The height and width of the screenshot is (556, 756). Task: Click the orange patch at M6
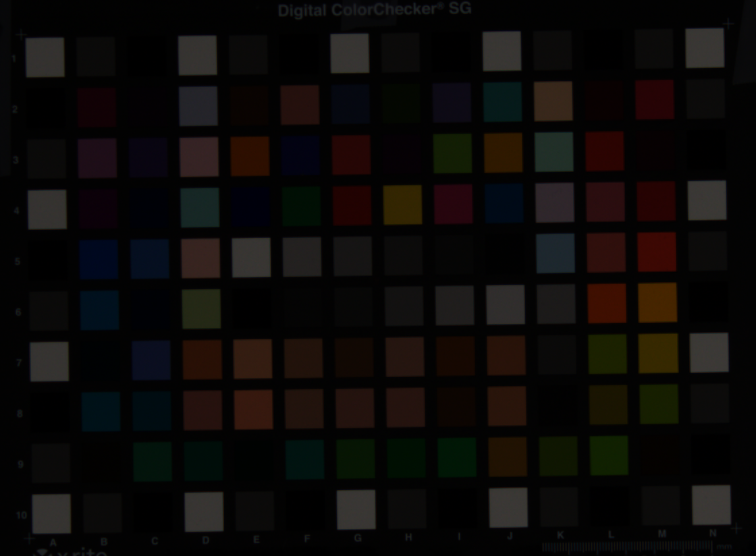657,302
